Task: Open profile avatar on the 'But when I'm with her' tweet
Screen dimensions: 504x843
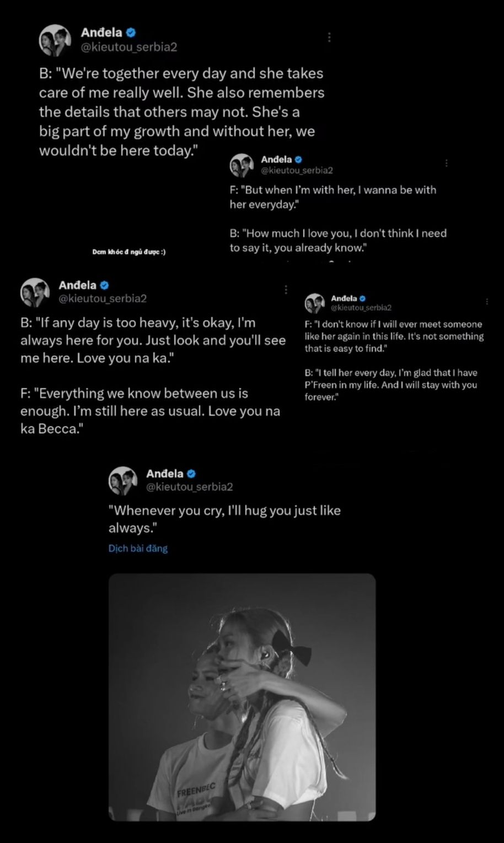Action: [x=242, y=165]
